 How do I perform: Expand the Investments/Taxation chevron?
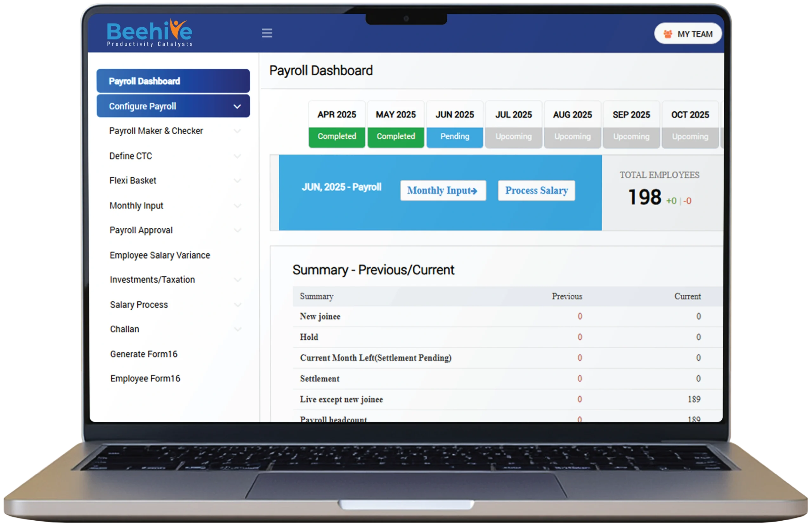coord(238,280)
